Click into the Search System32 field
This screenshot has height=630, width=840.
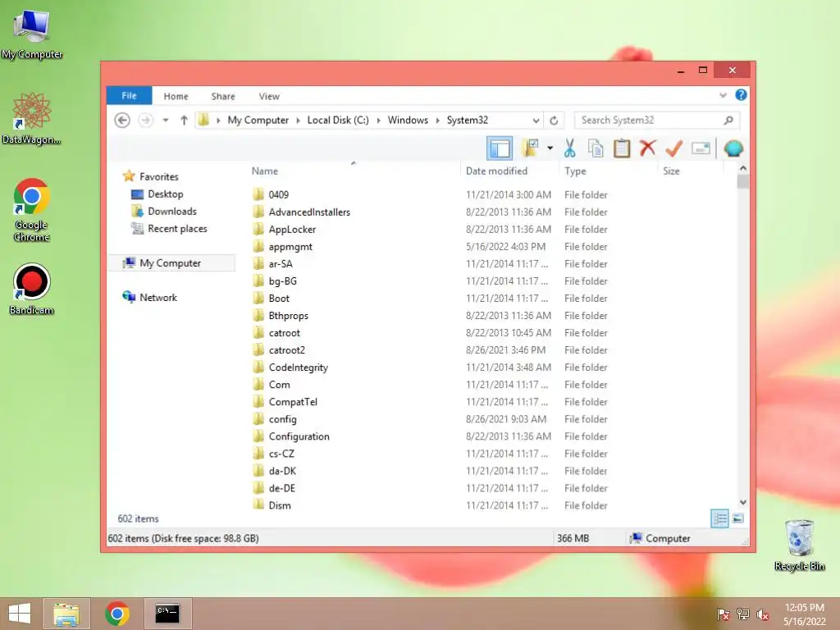648,120
